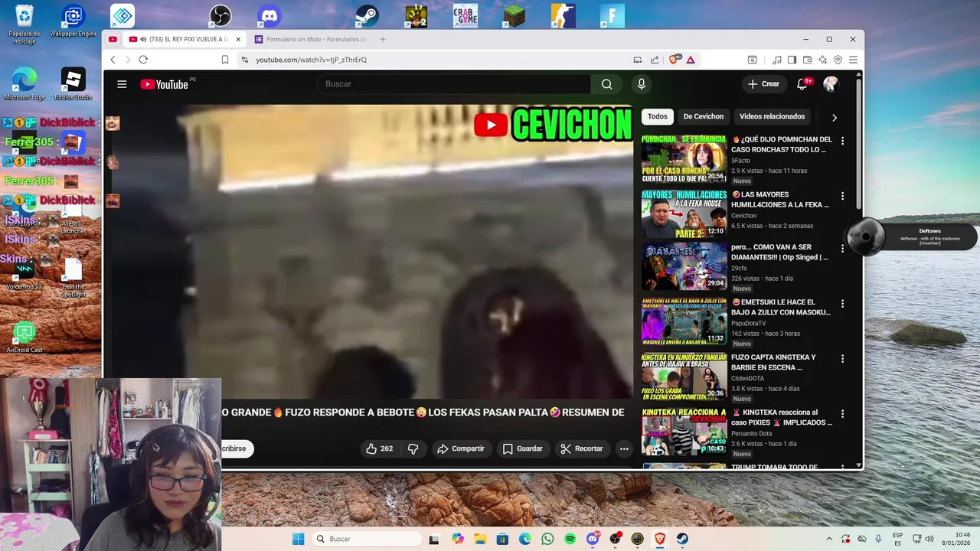
Task: Open options for EMETSUKI LE HACE EL BAJO video
Action: (x=842, y=304)
